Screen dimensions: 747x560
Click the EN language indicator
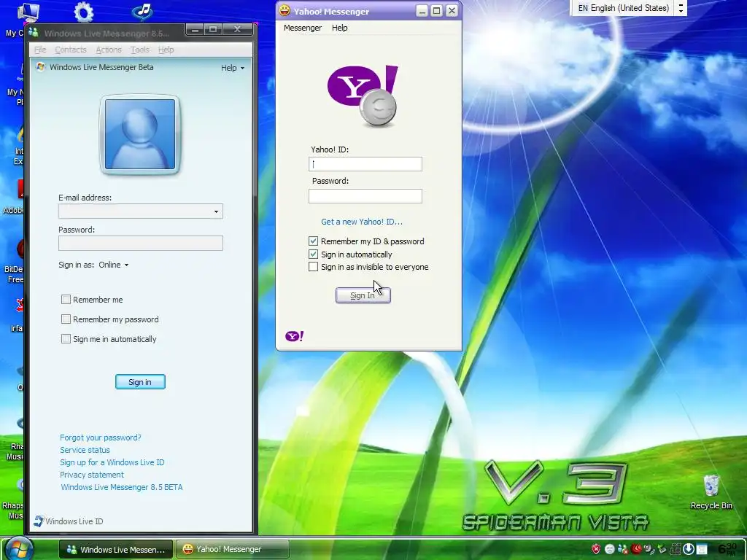(x=583, y=8)
